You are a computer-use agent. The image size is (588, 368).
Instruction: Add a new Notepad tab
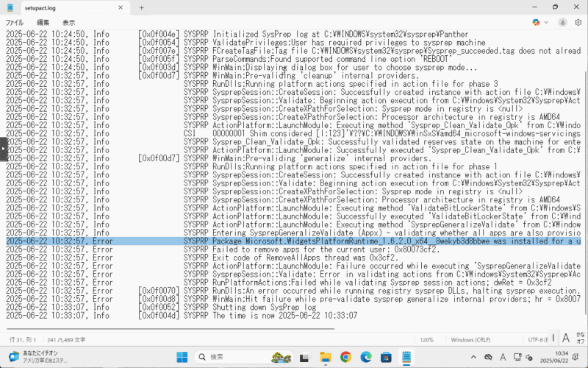click(x=141, y=7)
